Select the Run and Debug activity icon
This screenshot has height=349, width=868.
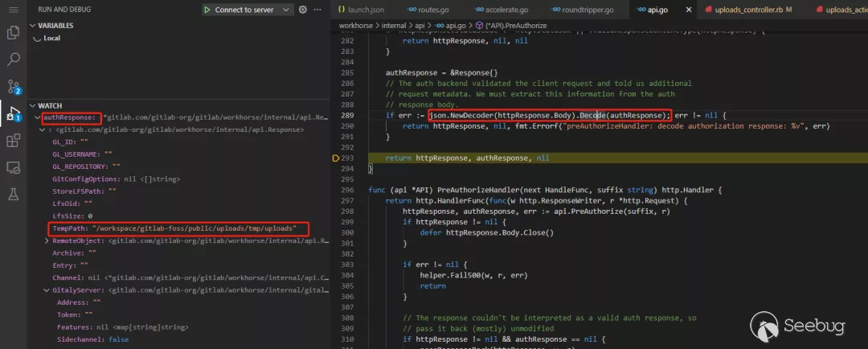[13, 113]
